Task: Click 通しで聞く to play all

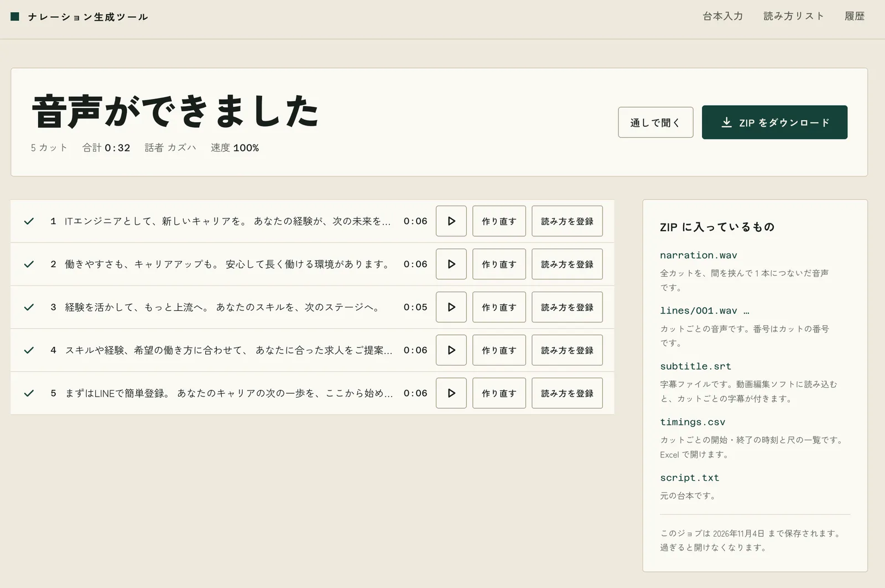Action: pos(655,122)
